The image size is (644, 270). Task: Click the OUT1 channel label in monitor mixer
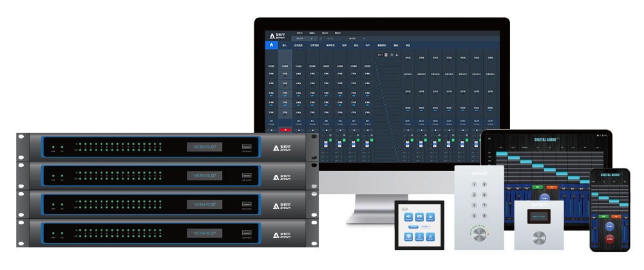tap(408, 120)
